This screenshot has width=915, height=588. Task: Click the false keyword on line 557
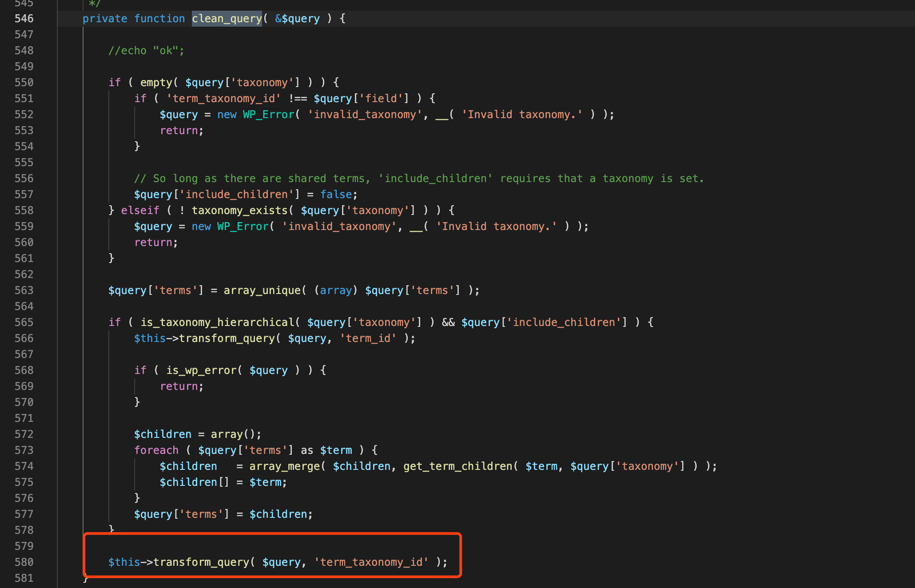pyautogui.click(x=336, y=195)
